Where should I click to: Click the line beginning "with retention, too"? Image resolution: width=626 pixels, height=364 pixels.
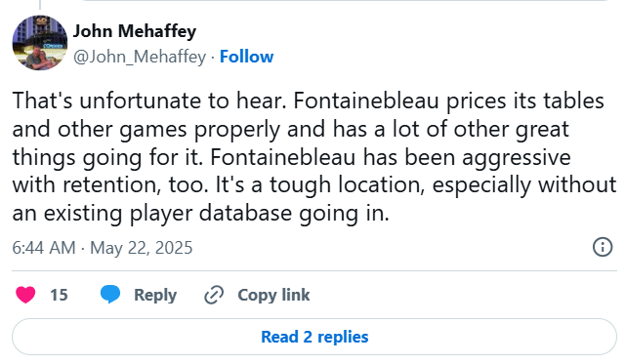pyautogui.click(x=314, y=184)
